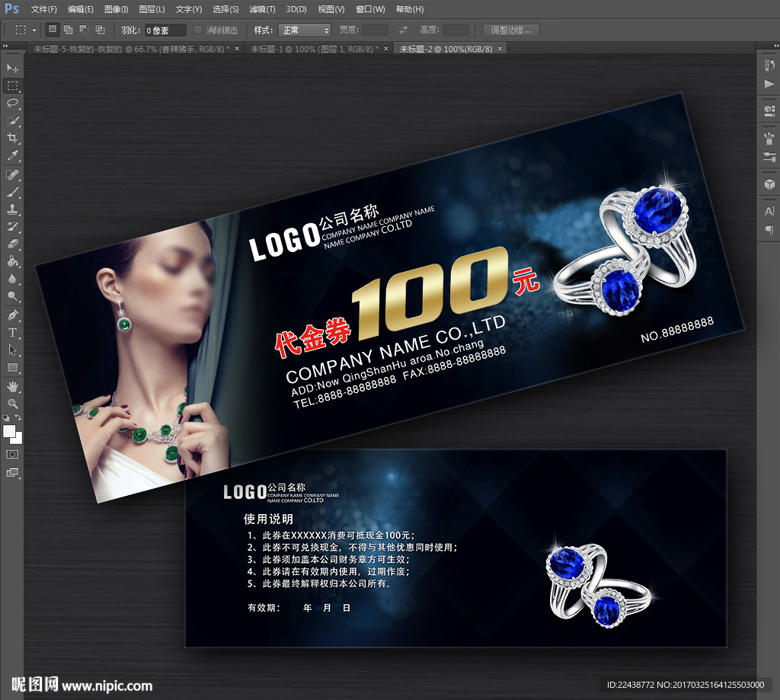
Task: Click the background color swatch
Action: 18,439
